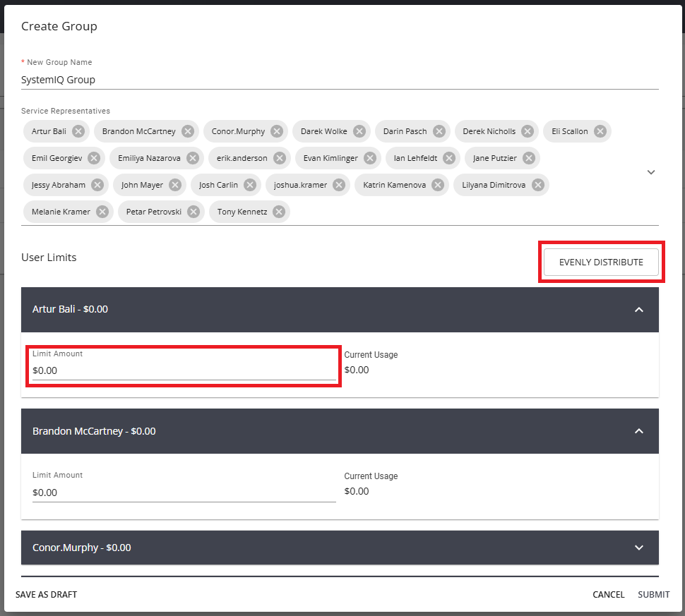Open the Service Representatives dropdown arrow
Image resolution: width=685 pixels, height=616 pixels.
pos(651,172)
